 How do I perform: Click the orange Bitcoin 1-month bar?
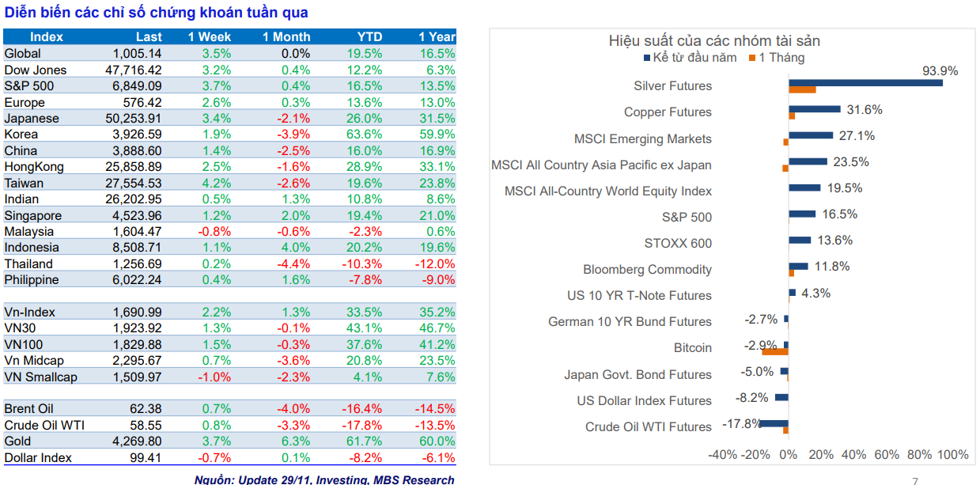click(775, 351)
